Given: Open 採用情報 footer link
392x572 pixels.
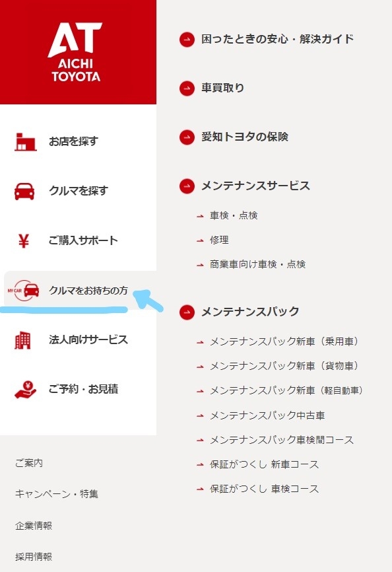Looking at the screenshot, I should coord(34,557).
